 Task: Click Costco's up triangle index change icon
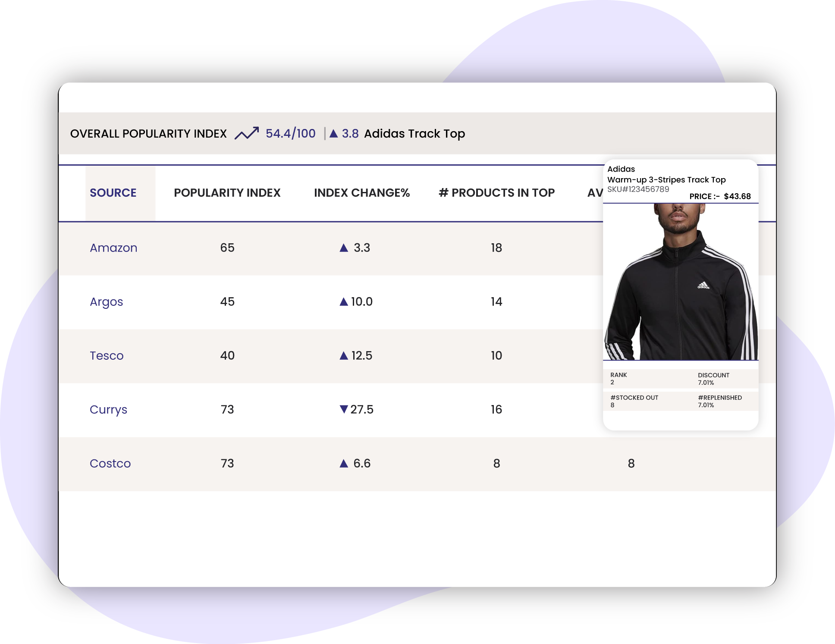click(x=344, y=463)
